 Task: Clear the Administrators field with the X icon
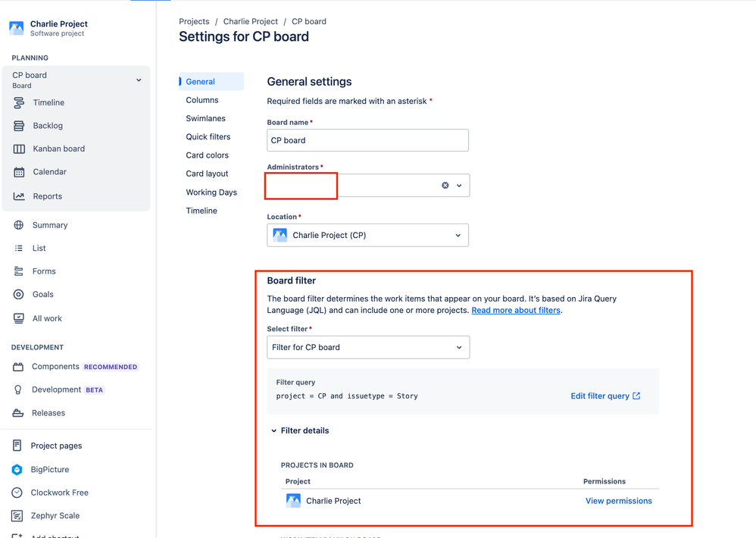click(445, 186)
